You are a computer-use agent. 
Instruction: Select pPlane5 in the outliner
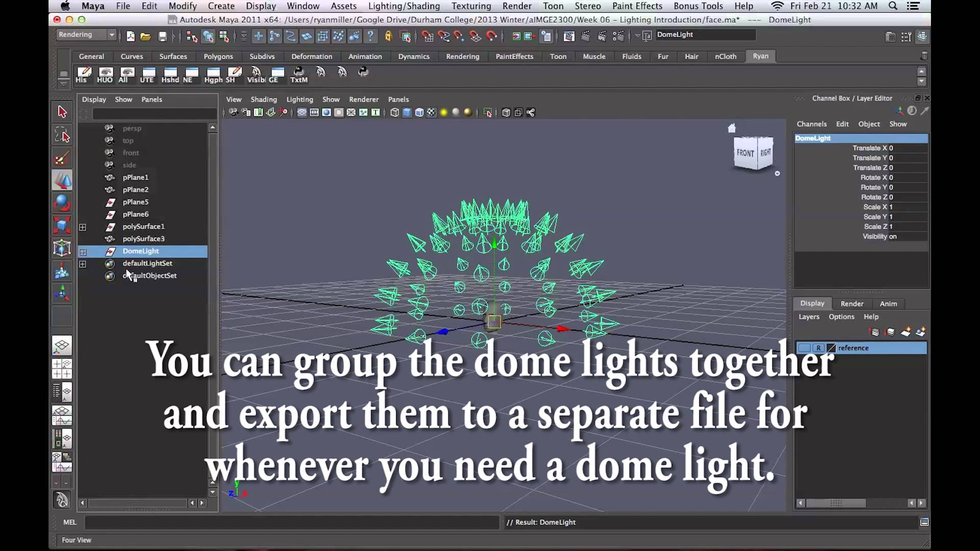point(135,202)
